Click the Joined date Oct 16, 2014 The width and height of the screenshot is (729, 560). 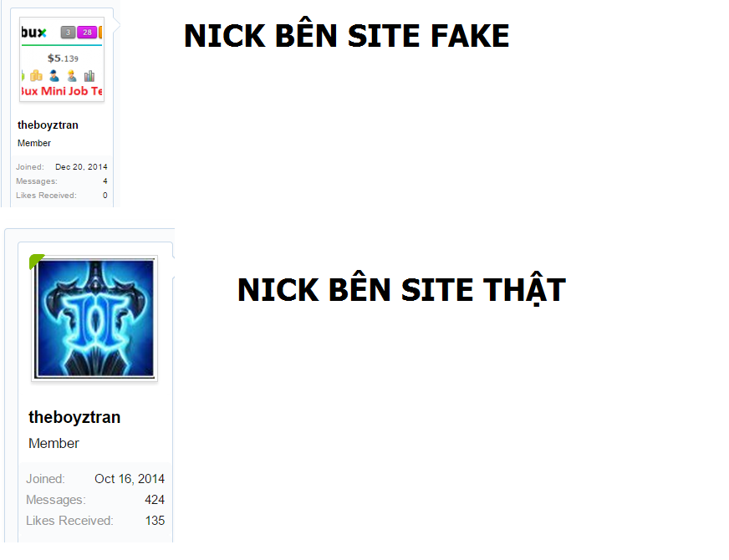pyautogui.click(x=130, y=479)
